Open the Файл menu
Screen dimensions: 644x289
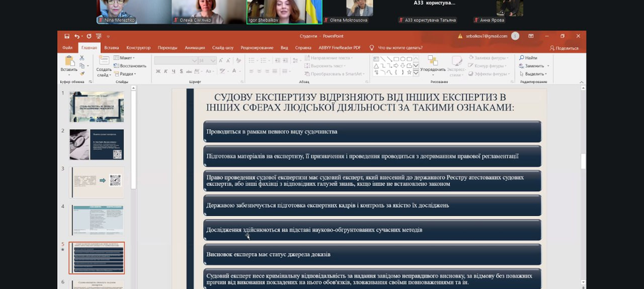[x=67, y=48]
